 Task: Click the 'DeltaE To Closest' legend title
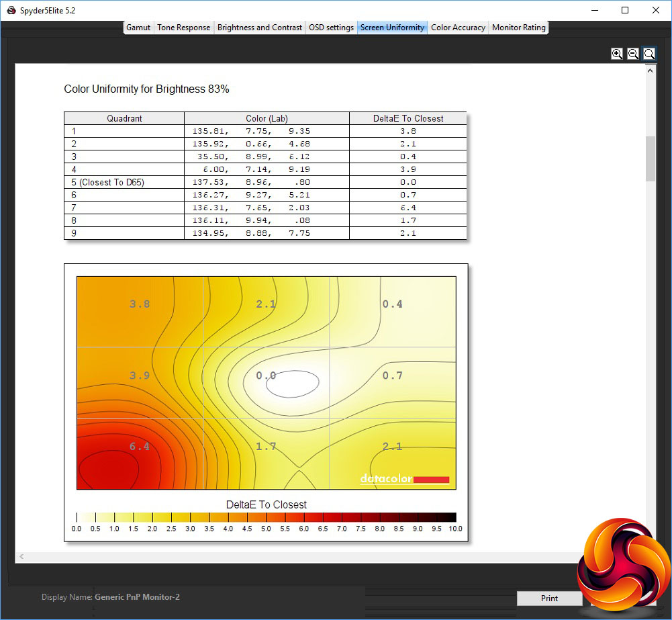pyautogui.click(x=266, y=504)
